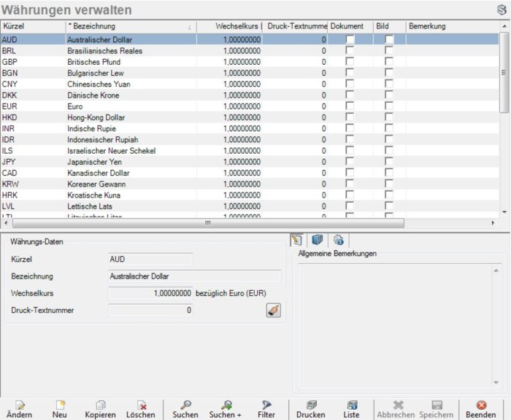Select the Euro currency row

click(250, 106)
